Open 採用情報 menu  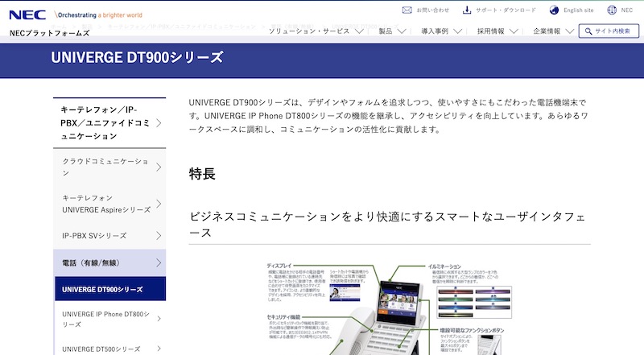[x=490, y=31]
